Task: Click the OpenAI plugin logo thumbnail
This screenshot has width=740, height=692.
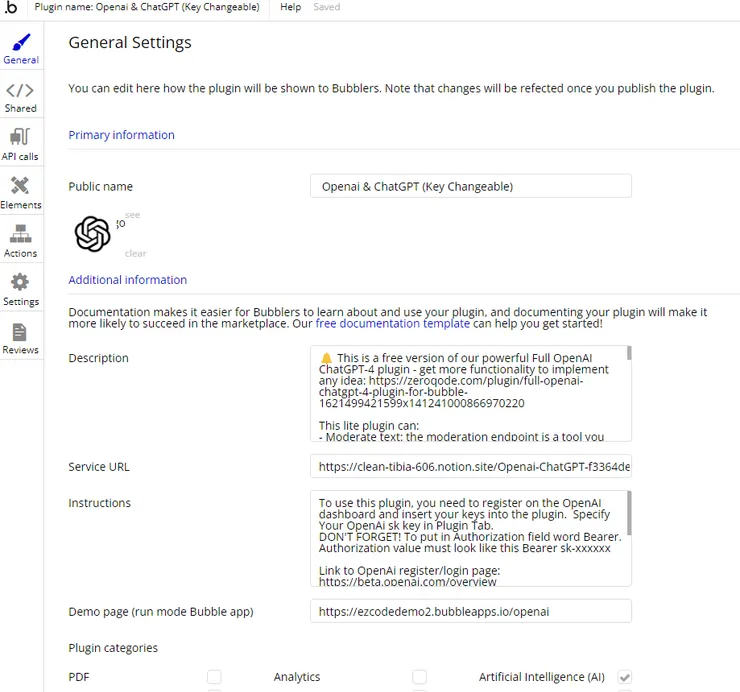Action: 92,234
